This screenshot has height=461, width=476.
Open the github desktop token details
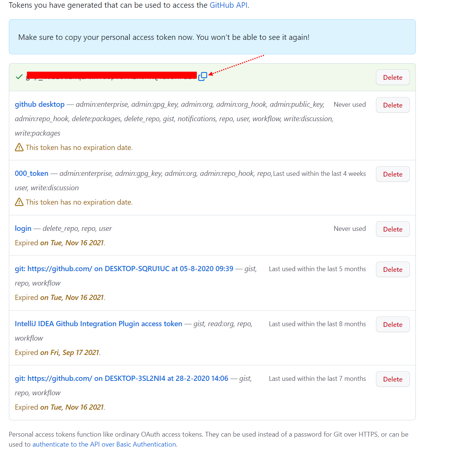coord(40,104)
